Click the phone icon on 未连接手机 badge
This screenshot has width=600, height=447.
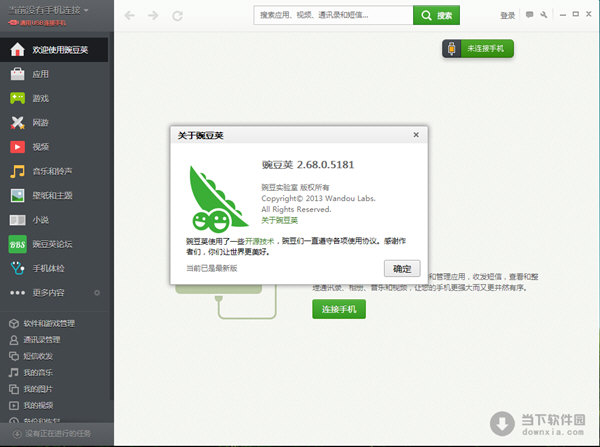(452, 49)
